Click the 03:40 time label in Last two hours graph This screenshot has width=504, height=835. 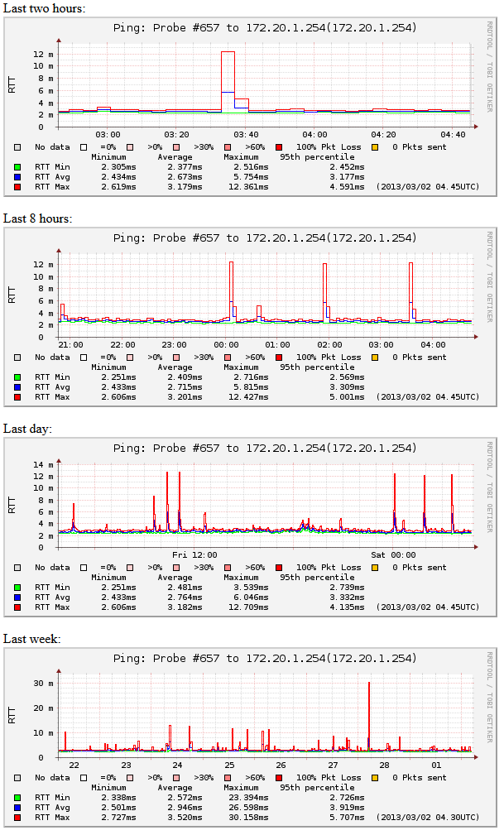[x=246, y=134]
